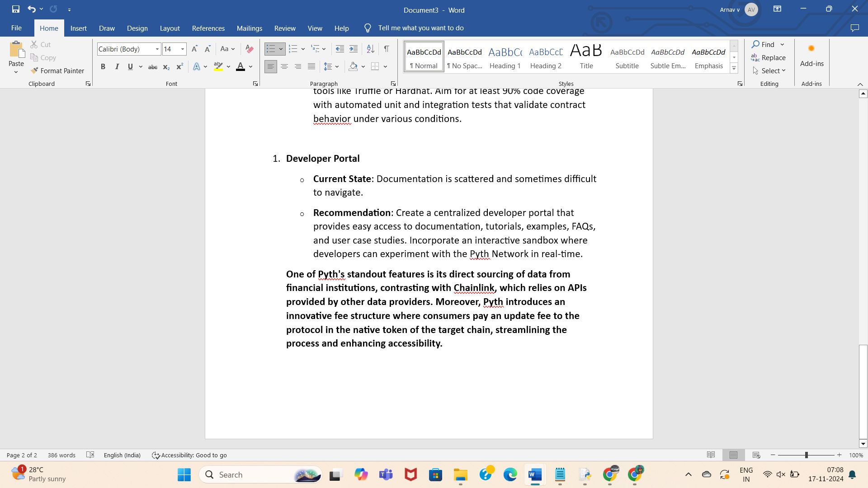Click the Home tab in ribbon

pos(48,28)
